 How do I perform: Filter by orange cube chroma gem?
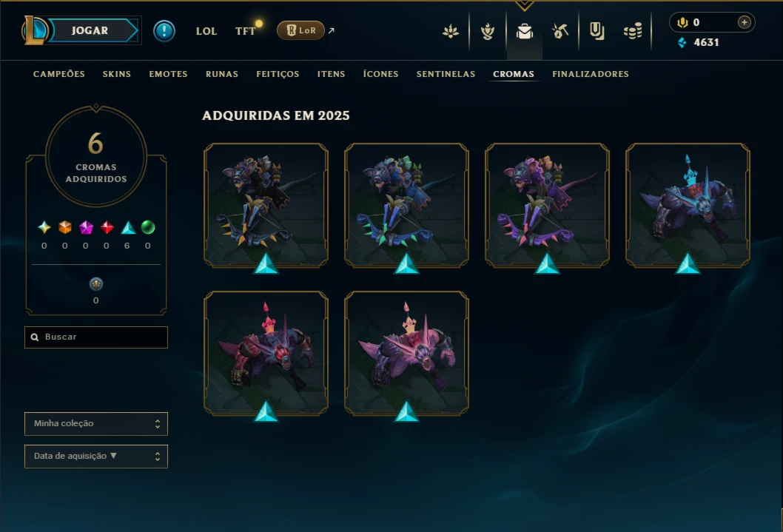tap(65, 228)
